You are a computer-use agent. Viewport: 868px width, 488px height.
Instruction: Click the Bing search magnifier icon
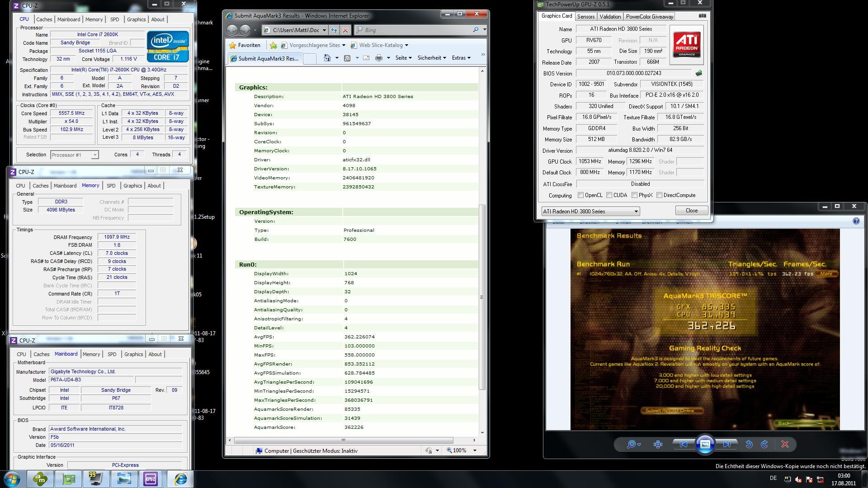pyautogui.click(x=476, y=30)
